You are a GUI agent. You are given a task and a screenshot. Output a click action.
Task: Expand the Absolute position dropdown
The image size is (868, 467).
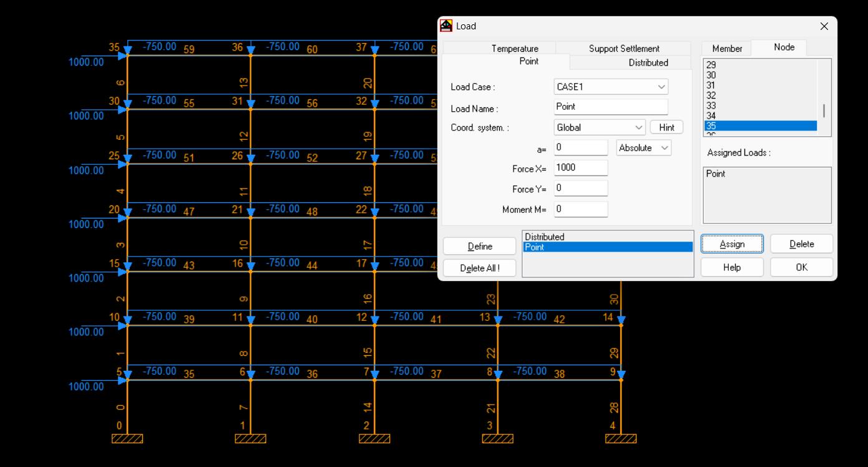coord(644,148)
